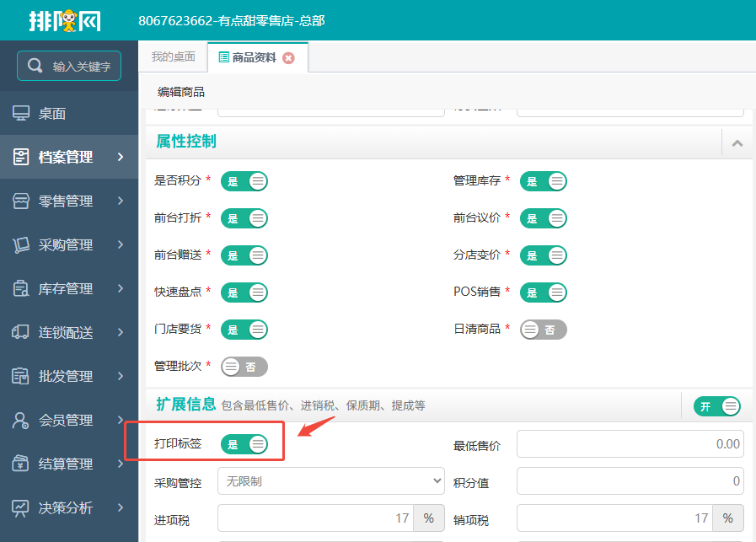This screenshot has width=756, height=542.
Task: Click the 批发管理 wholesale icon
Action: (x=21, y=376)
